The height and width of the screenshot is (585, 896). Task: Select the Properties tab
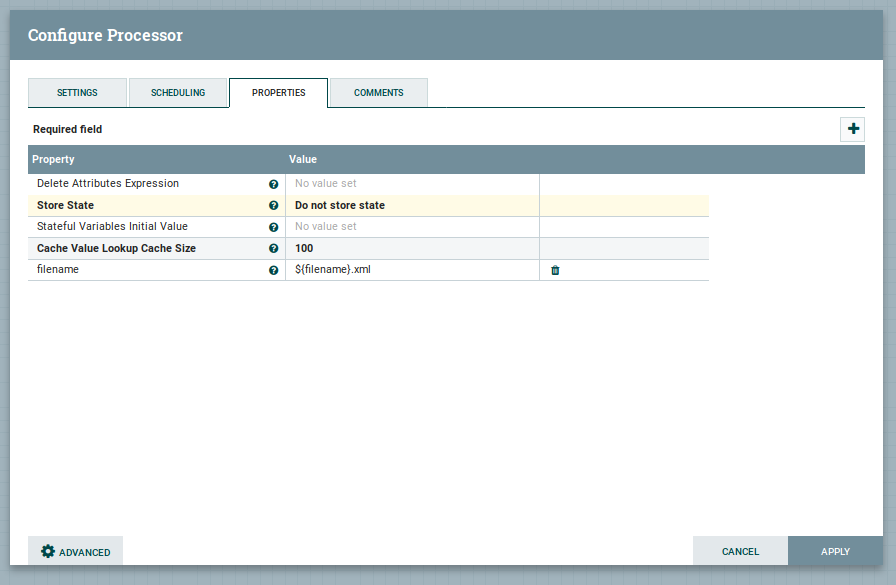tap(278, 93)
